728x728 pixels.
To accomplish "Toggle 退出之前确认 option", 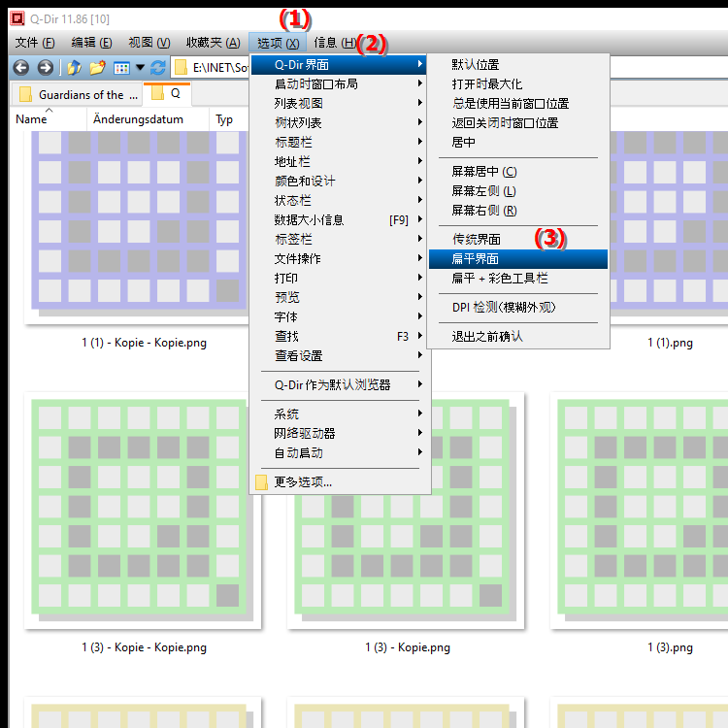I will tap(518, 337).
